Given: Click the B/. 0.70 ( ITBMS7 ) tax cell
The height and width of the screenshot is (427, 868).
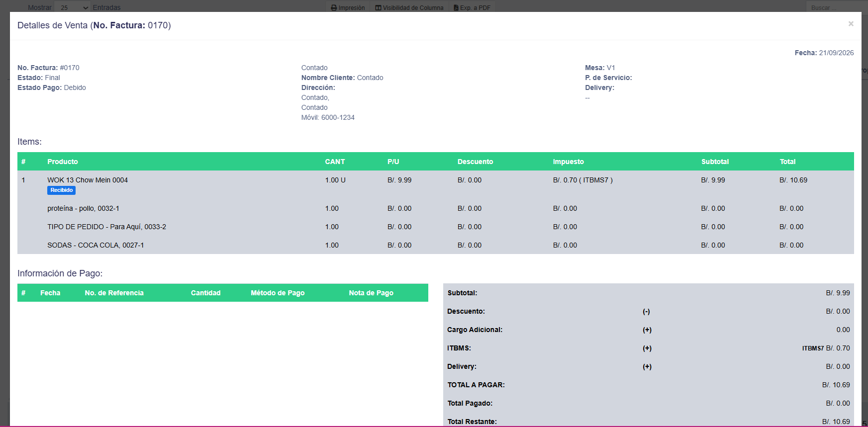Looking at the screenshot, I should [x=583, y=180].
